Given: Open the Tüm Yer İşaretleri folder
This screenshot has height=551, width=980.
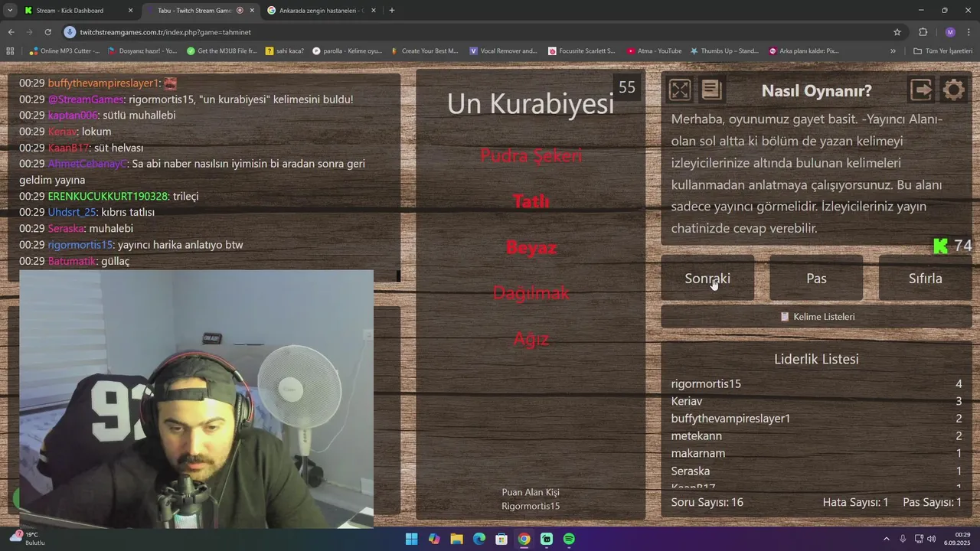Looking at the screenshot, I should (942, 51).
